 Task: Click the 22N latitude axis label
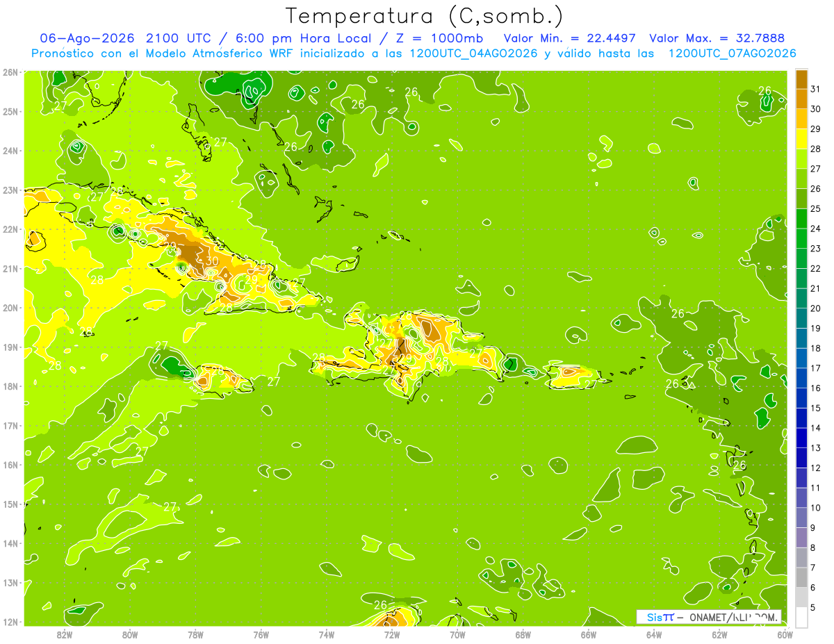point(10,229)
